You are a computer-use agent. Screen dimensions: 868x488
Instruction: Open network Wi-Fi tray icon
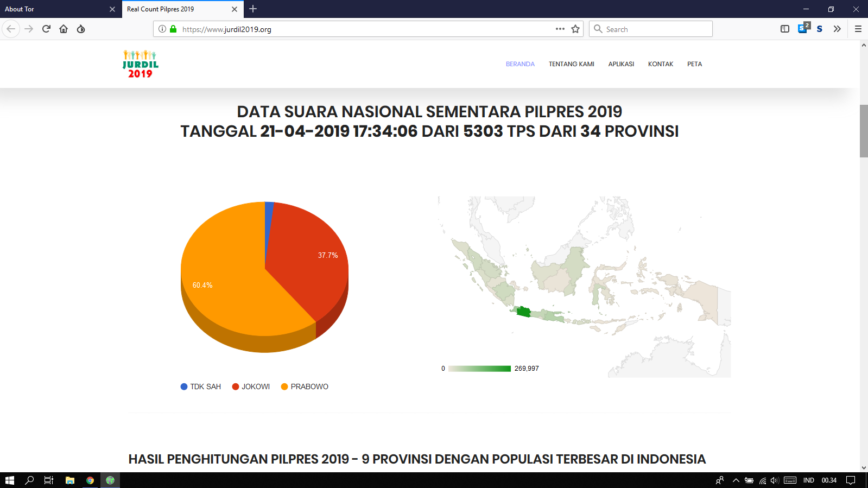pyautogui.click(x=762, y=480)
